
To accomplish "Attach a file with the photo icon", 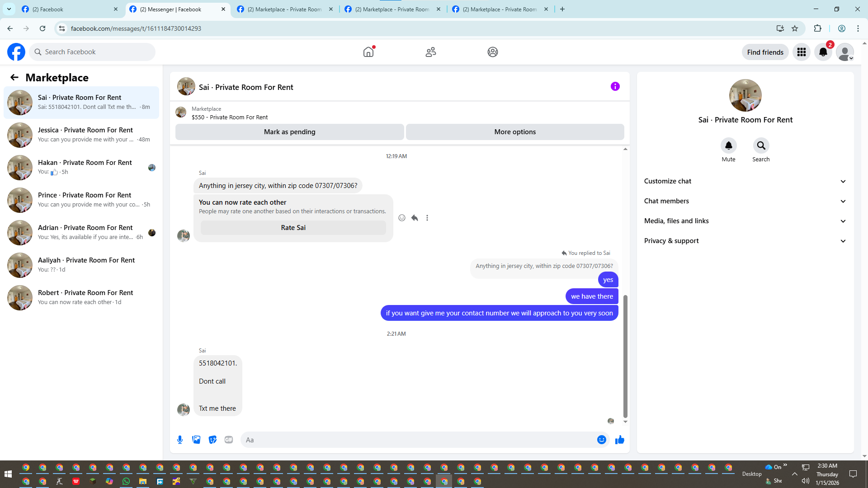I will [x=196, y=440].
